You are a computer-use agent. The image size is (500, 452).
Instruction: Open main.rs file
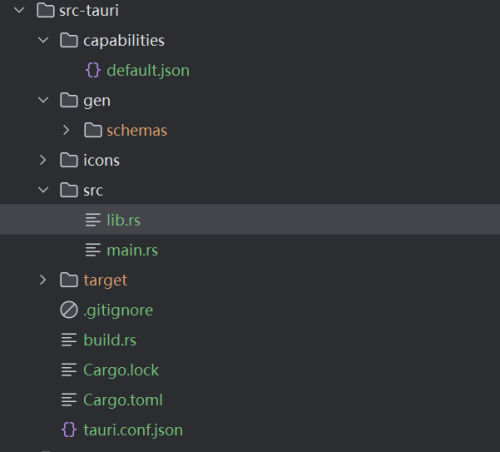click(132, 250)
